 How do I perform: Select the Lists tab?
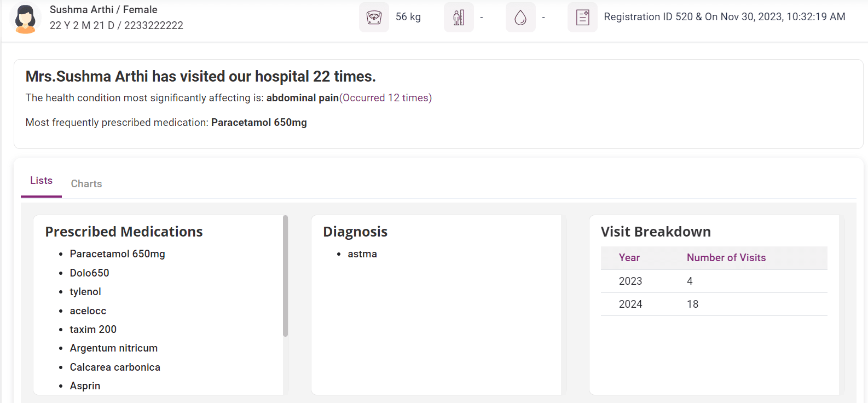41,181
